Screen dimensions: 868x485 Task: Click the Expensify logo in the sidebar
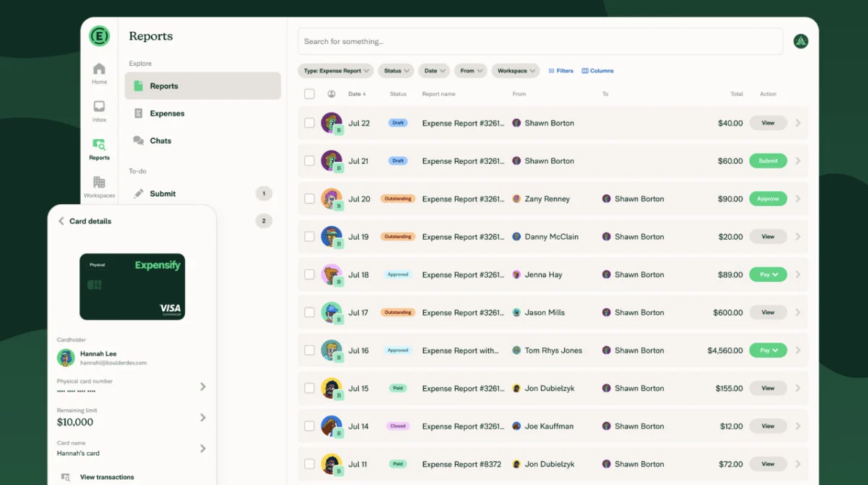[x=99, y=36]
